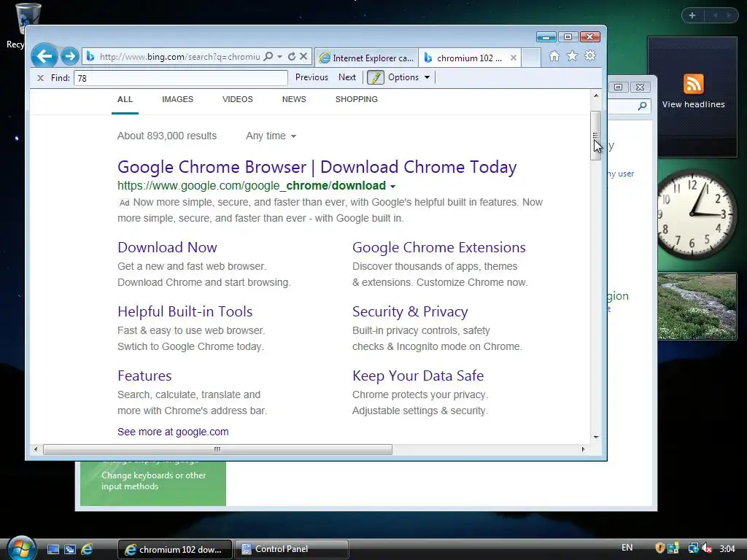Click See more at google.com
The width and height of the screenshot is (747, 560).
pyautogui.click(x=173, y=432)
